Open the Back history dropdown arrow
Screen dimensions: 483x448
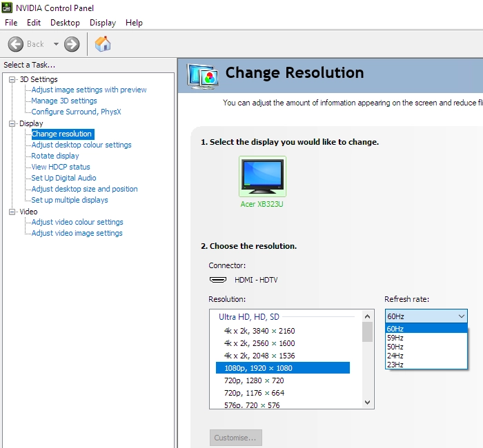coord(56,44)
